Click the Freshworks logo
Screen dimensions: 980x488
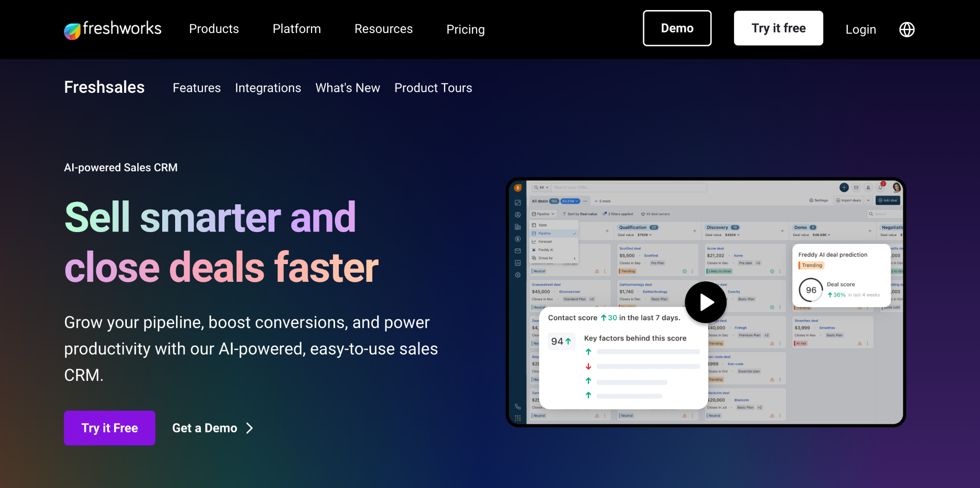(113, 29)
